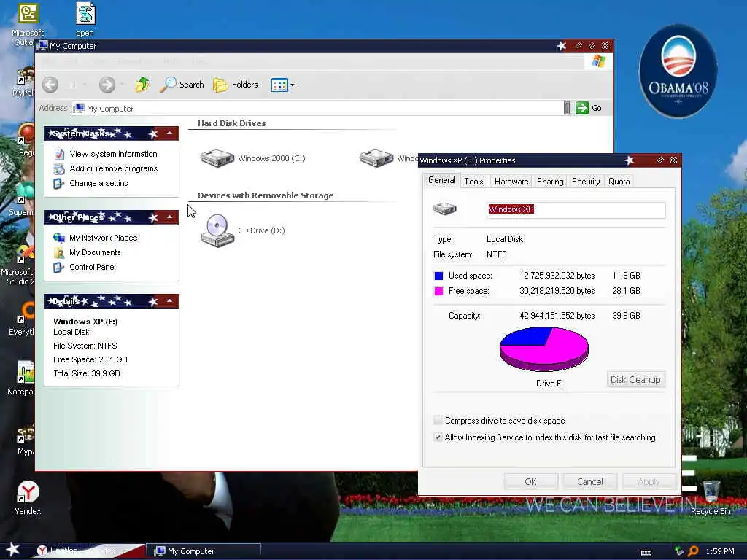
Task: Collapse the Details panel
Action: [169, 301]
